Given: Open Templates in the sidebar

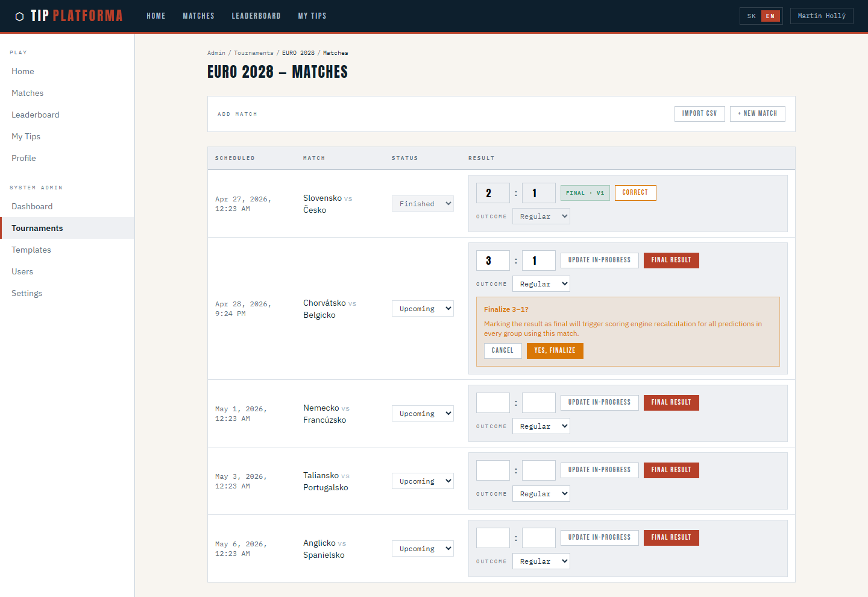Looking at the screenshot, I should [x=31, y=250].
